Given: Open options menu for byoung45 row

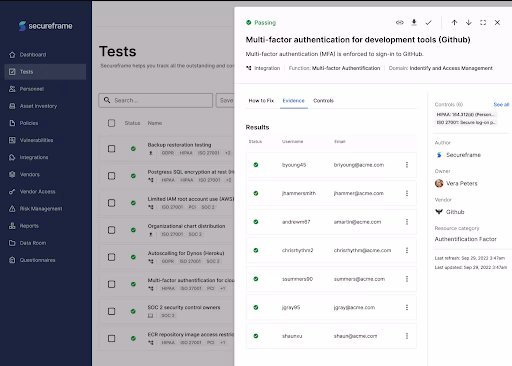Looking at the screenshot, I should pyautogui.click(x=407, y=165).
